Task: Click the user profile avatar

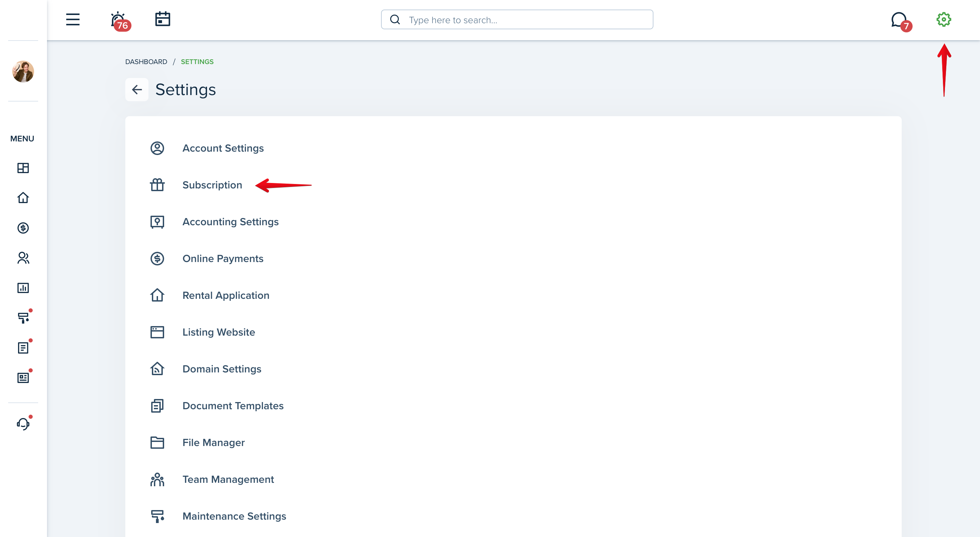Action: tap(23, 71)
